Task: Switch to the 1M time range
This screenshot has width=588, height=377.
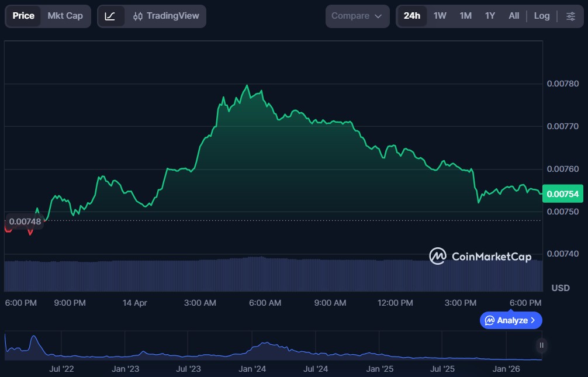Action: pos(465,16)
